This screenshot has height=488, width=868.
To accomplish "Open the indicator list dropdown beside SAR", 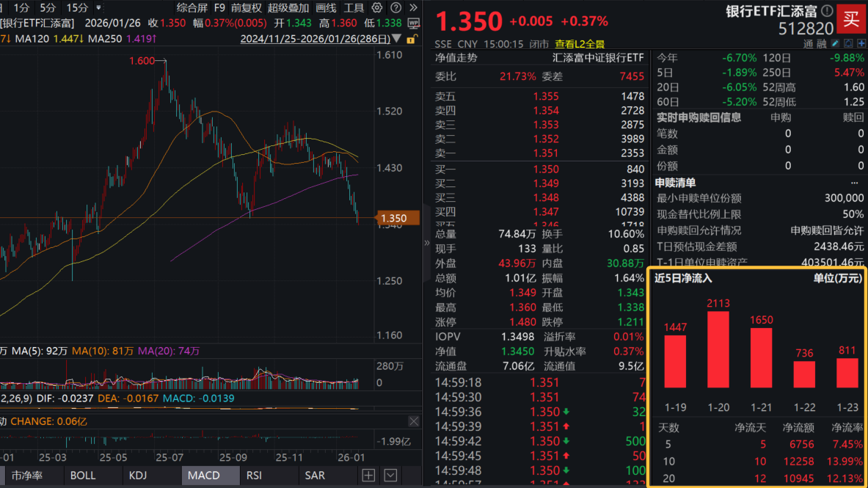I will 390,476.
